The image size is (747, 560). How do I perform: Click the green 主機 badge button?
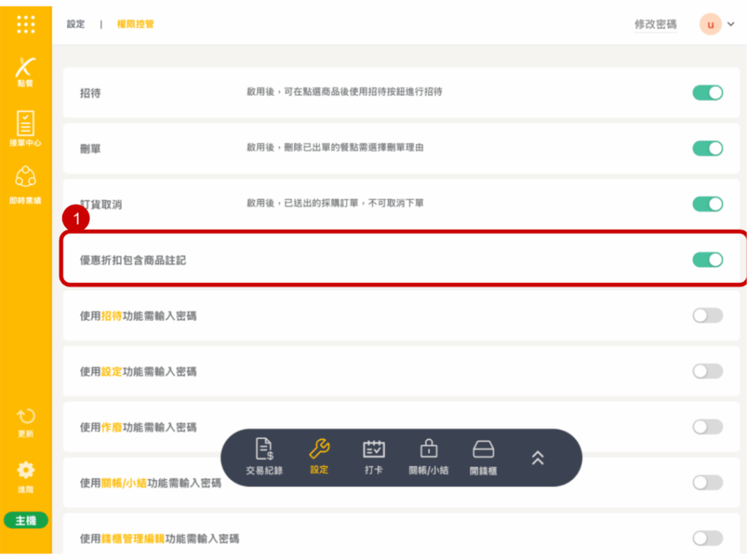coord(26,520)
